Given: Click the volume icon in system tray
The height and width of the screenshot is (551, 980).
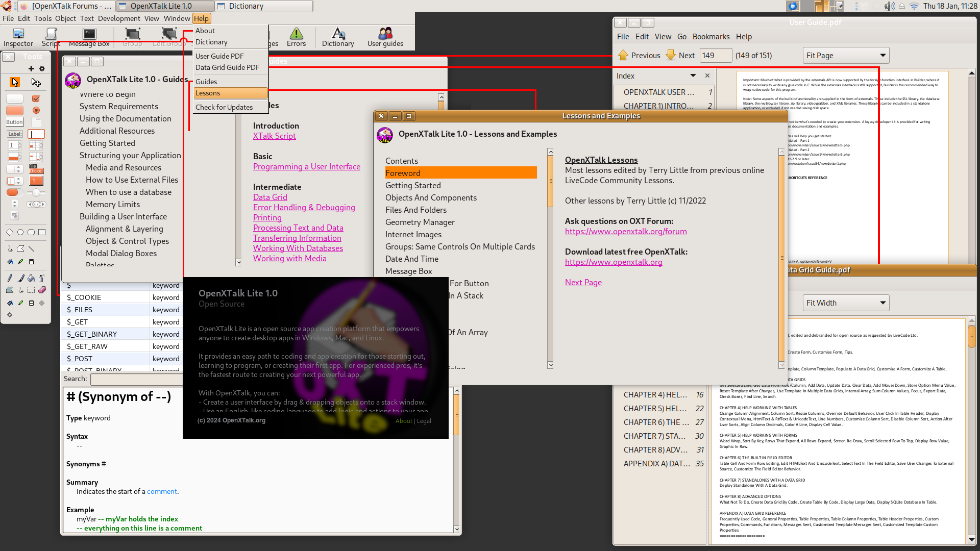Looking at the screenshot, I should pos(889,6).
